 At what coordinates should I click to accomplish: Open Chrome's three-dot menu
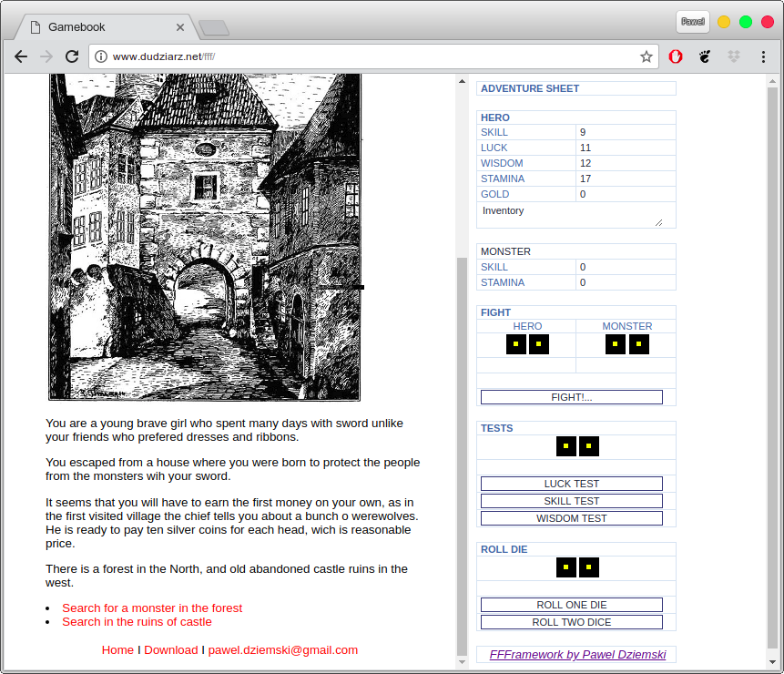tap(764, 56)
